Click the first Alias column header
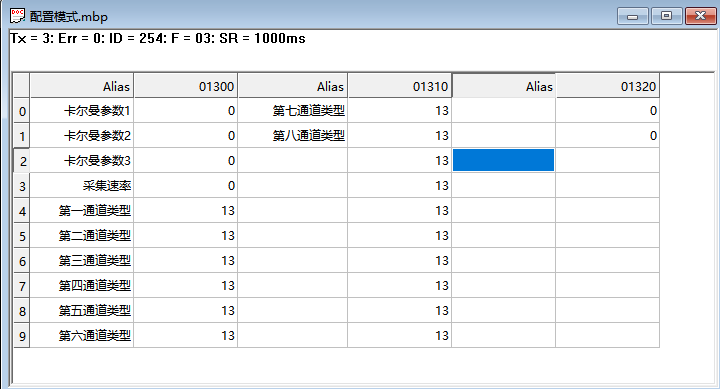This screenshot has height=389, width=720. [x=82, y=86]
